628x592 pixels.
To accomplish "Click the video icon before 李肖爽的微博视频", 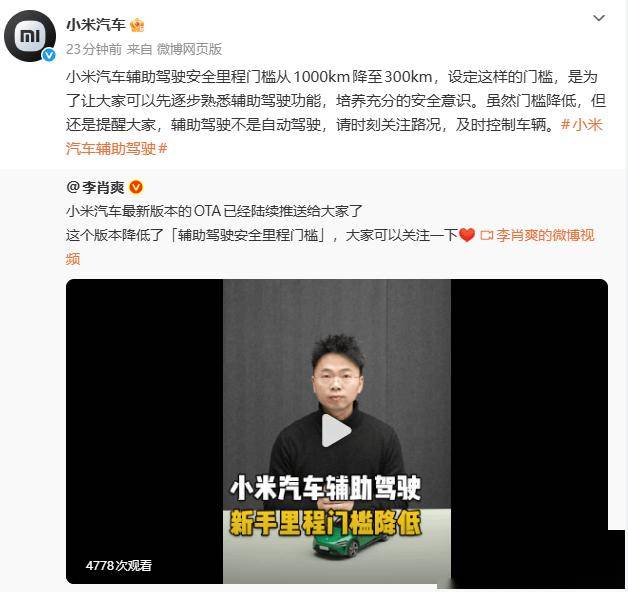I will coord(487,235).
